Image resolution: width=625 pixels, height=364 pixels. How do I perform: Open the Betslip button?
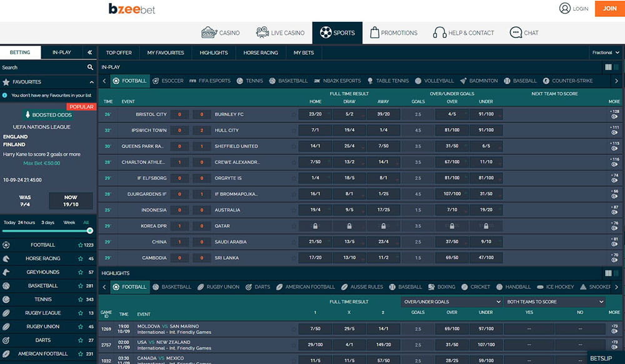click(x=606, y=358)
